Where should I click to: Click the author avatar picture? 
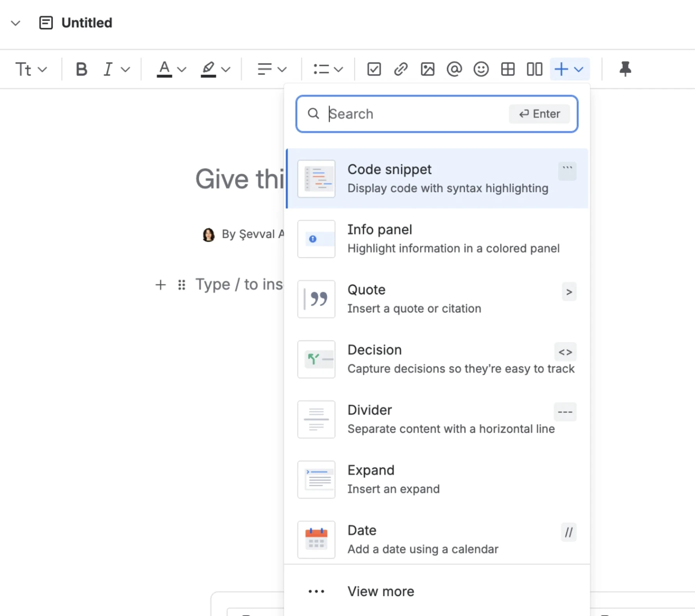point(209,235)
